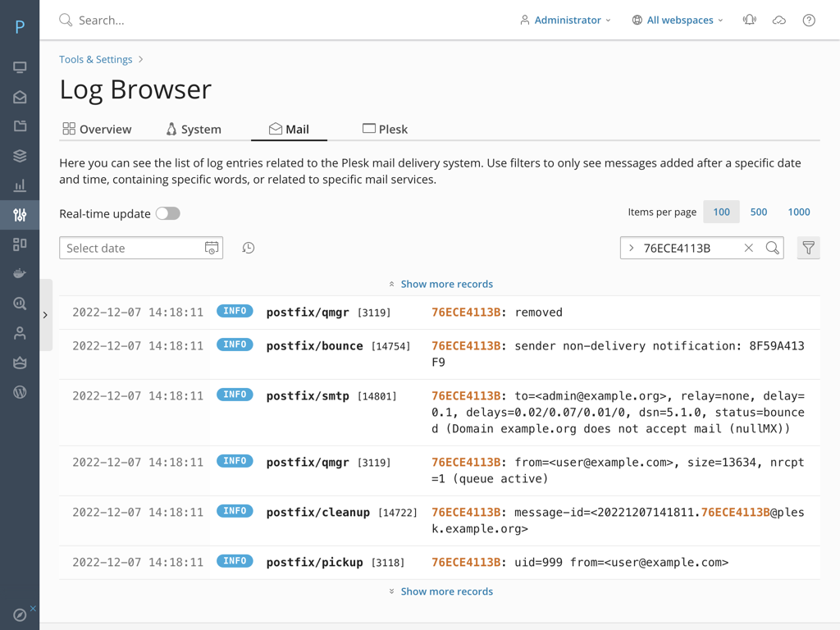
Task: Switch to the Plesk tab
Action: [x=386, y=129]
